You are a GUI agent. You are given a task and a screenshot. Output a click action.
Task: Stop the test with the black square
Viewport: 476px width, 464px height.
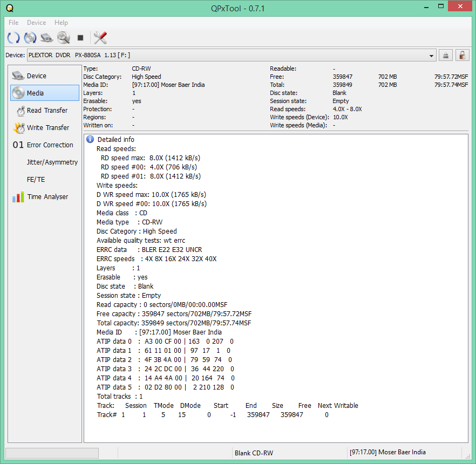[x=80, y=38]
